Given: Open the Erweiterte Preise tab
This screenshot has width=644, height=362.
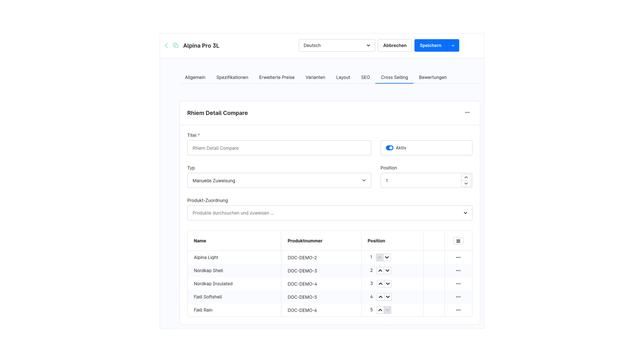Looking at the screenshot, I should point(277,77).
